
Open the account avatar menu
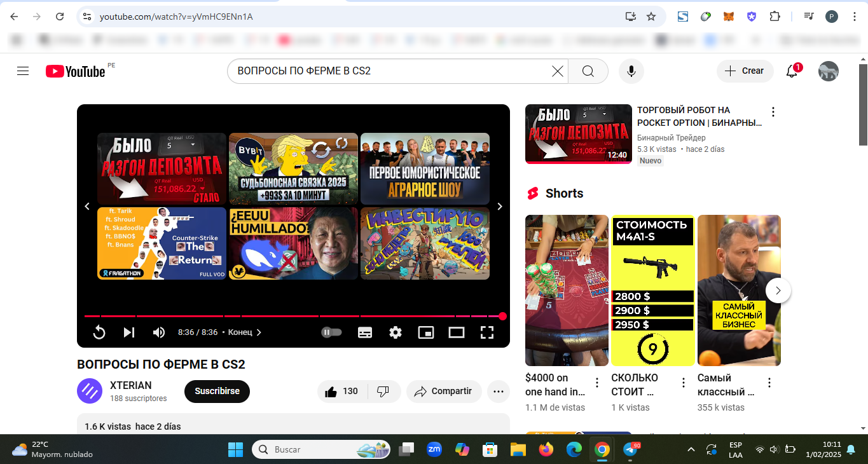click(x=829, y=71)
